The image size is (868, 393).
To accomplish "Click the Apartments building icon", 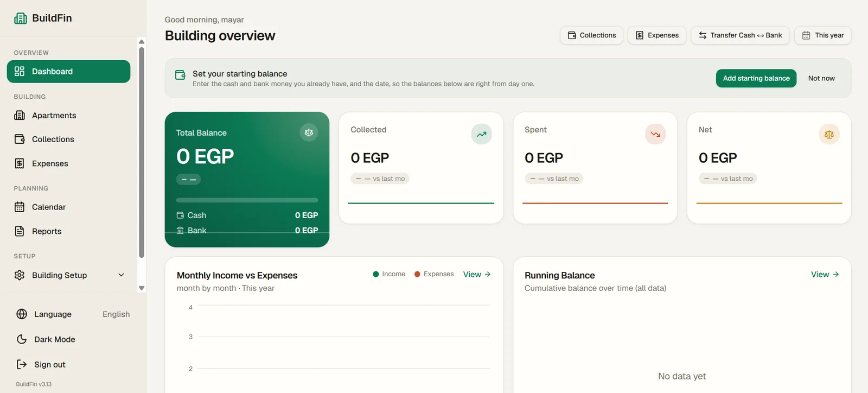I will (x=20, y=116).
